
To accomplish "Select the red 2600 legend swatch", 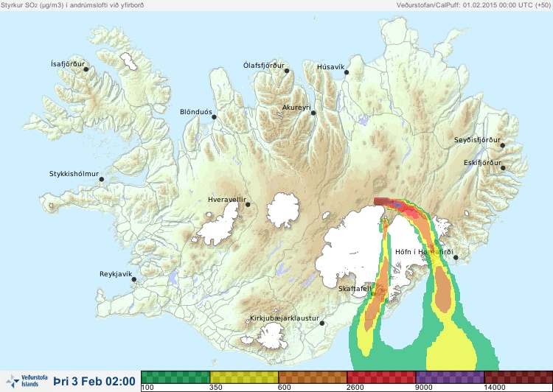I will click(381, 377).
